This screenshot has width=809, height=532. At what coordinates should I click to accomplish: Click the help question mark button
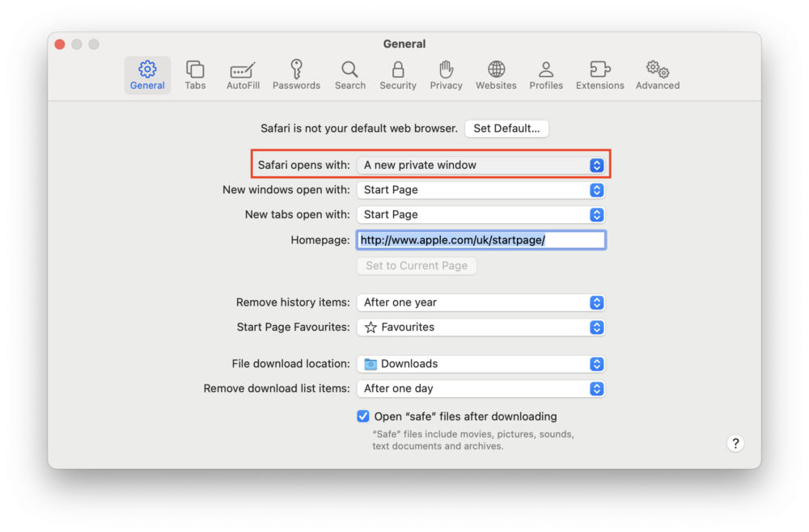pos(735,443)
